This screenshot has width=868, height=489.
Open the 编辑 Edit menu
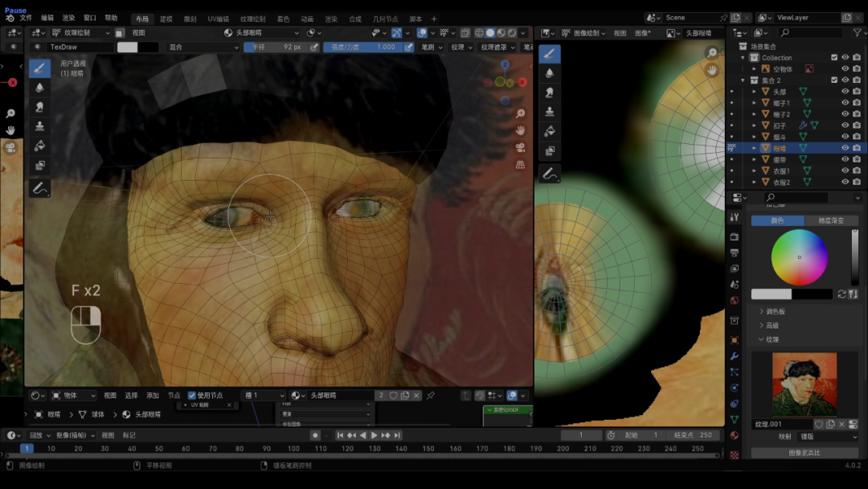[x=47, y=18]
